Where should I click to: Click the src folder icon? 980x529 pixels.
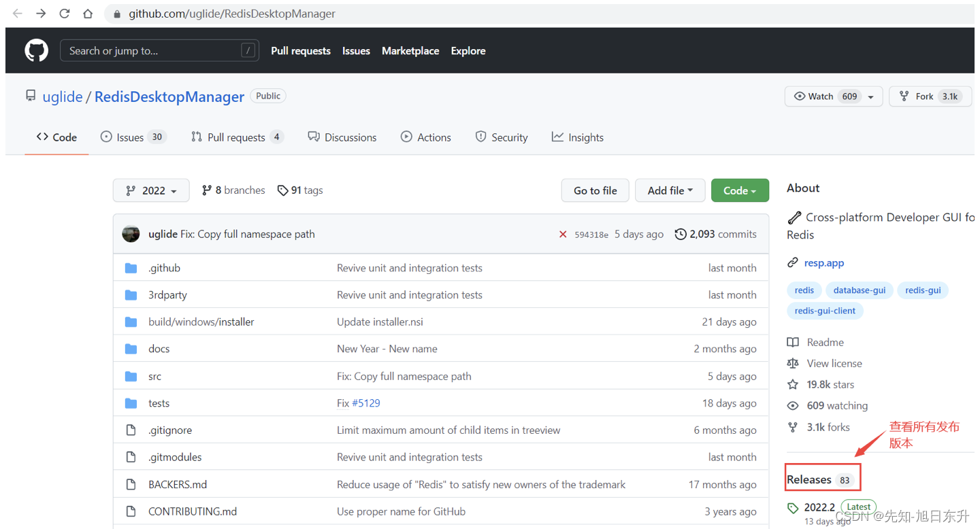pos(131,376)
